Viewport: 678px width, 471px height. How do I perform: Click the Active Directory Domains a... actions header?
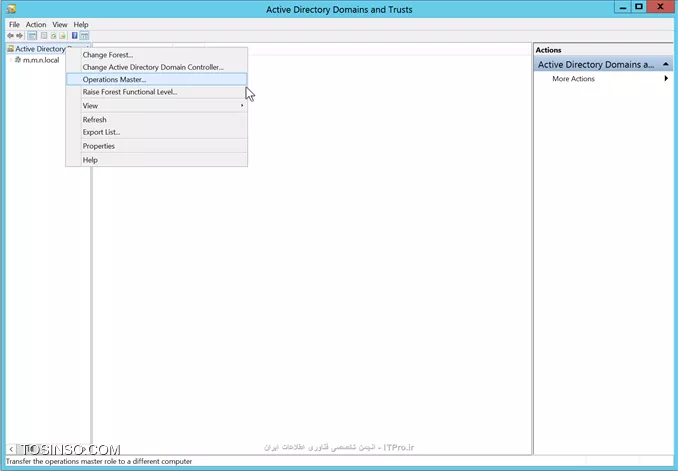pos(604,64)
